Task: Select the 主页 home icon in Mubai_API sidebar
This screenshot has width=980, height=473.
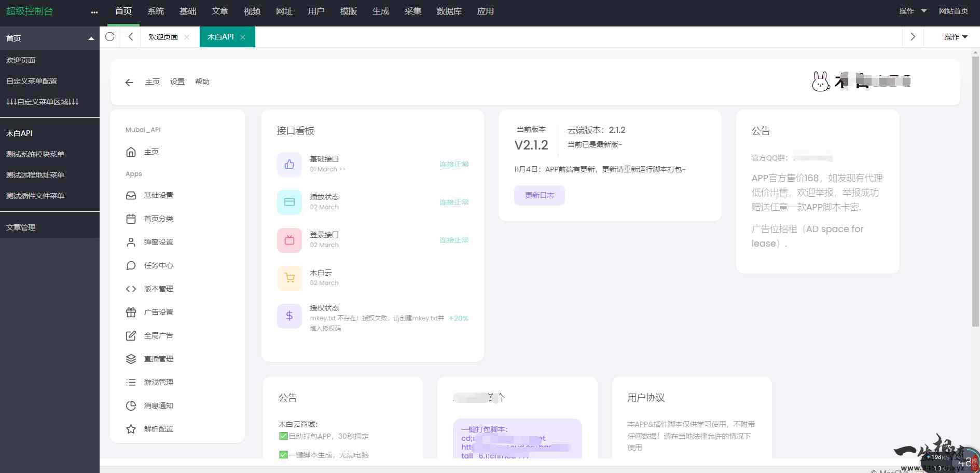Action: pyautogui.click(x=131, y=152)
